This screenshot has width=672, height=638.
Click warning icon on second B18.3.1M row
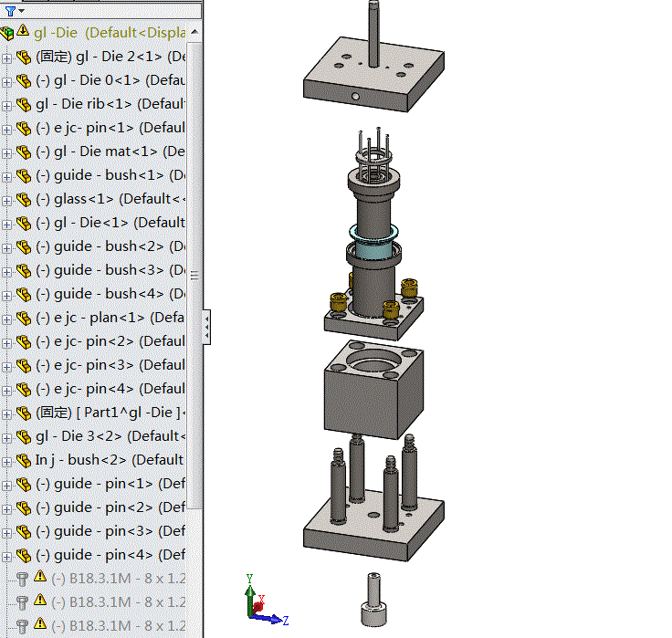tap(40, 600)
